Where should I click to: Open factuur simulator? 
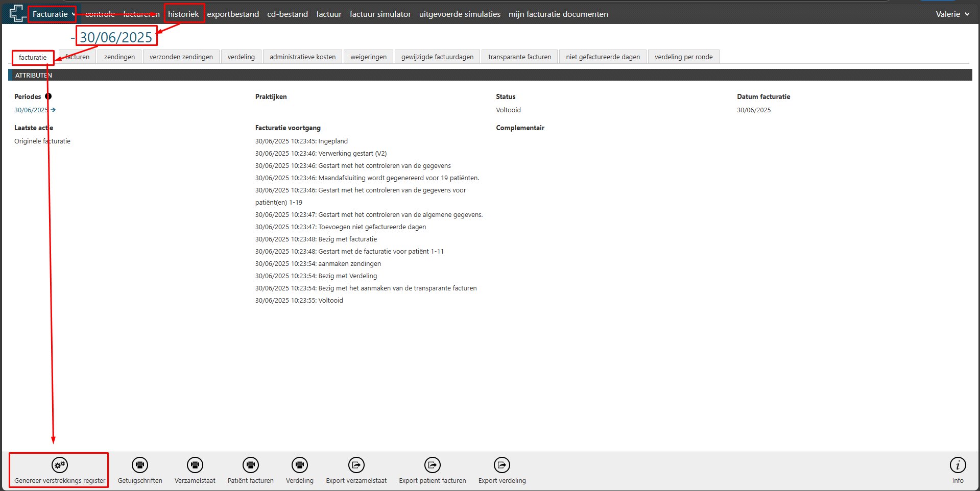pyautogui.click(x=380, y=14)
